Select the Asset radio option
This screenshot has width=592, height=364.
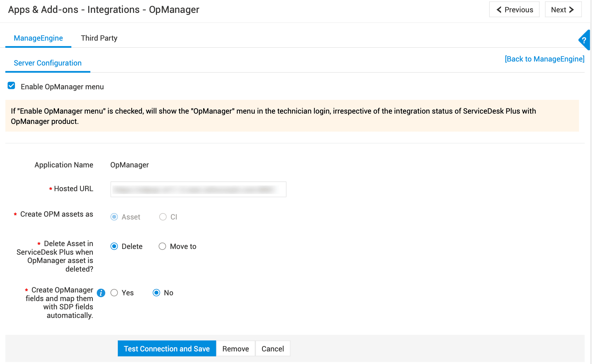114,217
